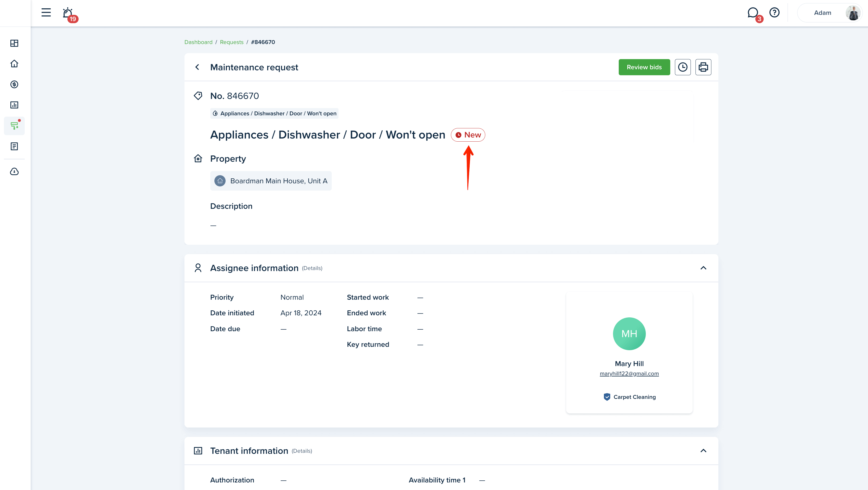
Task: Open the request history clock button
Action: coord(683,67)
